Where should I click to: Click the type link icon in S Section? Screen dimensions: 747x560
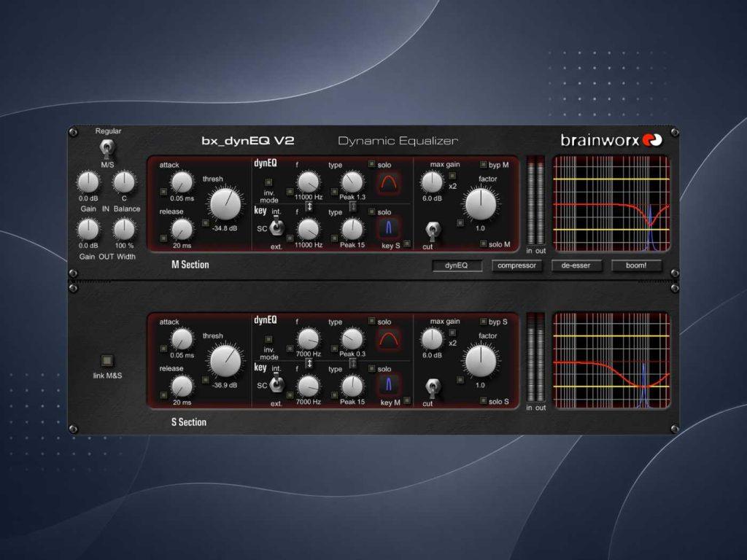click(353, 363)
